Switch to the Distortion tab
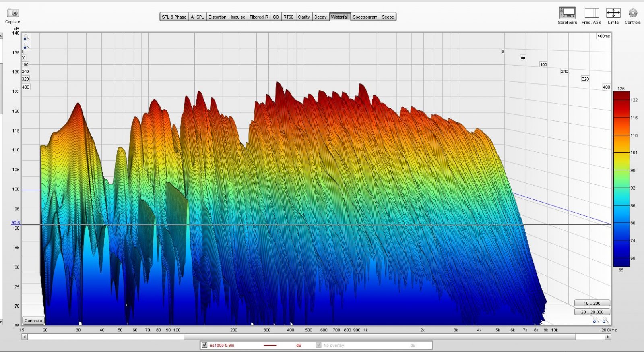 (217, 17)
